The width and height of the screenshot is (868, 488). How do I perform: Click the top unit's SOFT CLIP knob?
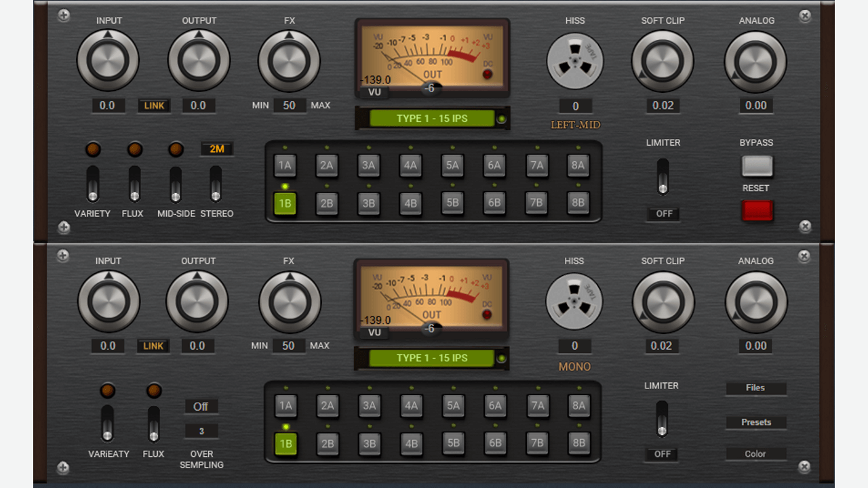[x=663, y=61]
